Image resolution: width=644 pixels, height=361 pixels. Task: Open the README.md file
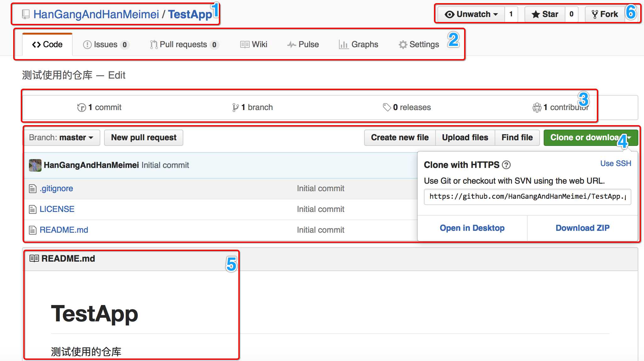63,230
